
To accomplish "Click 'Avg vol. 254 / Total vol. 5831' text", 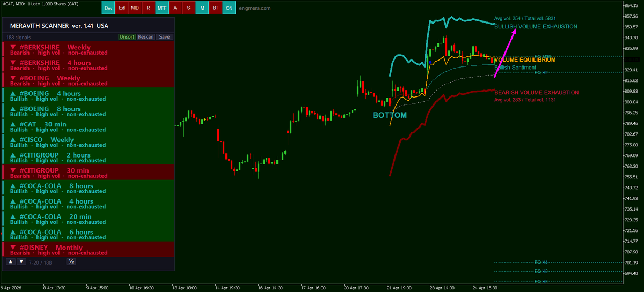I will 525,19.
